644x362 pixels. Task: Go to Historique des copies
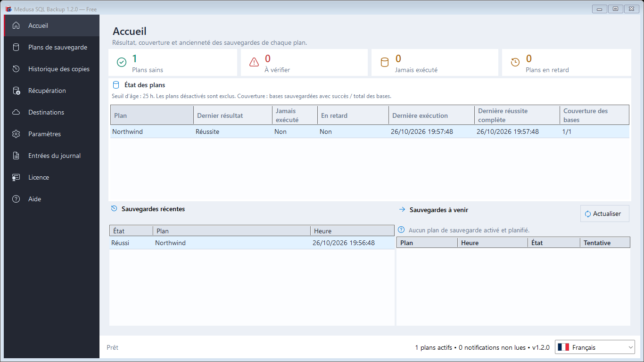pos(52,69)
